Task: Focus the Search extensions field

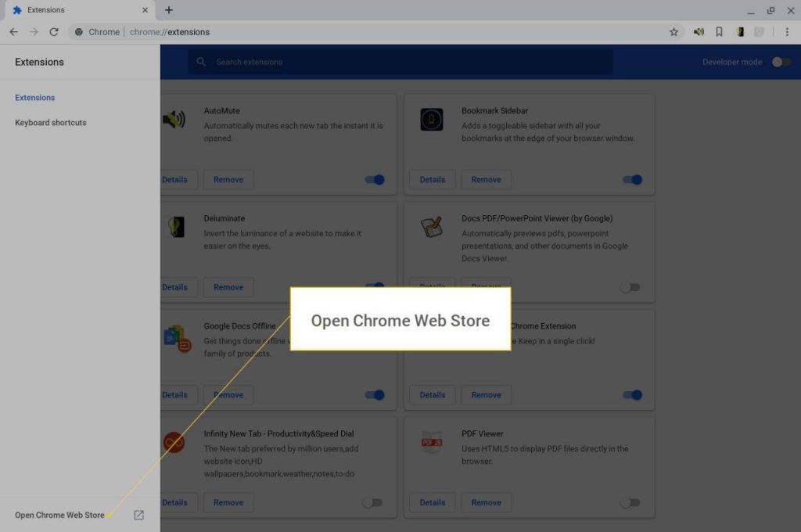Action: click(400, 62)
